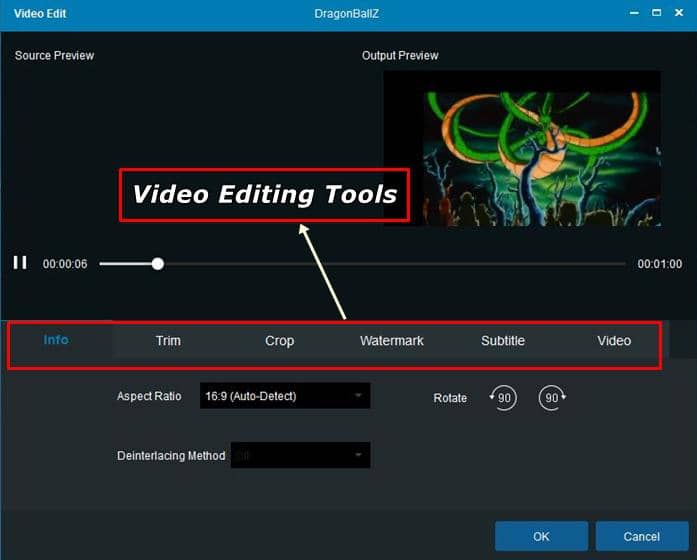Image resolution: width=697 pixels, height=560 pixels.
Task: Go to the Subtitle tab
Action: tap(503, 341)
